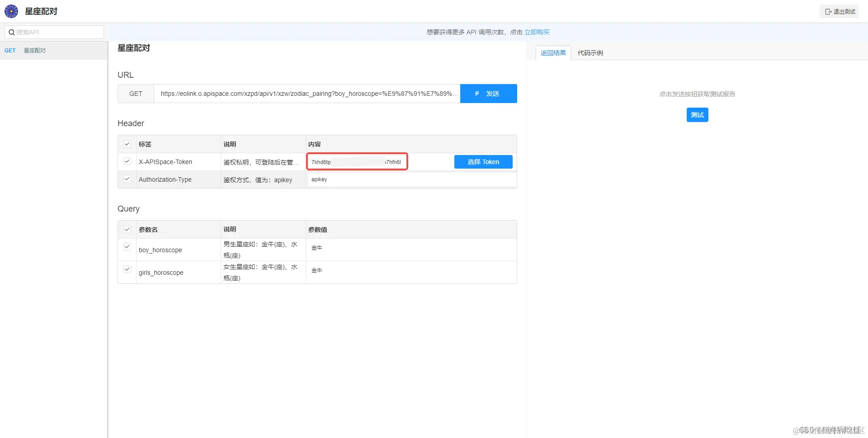
Task: Click the blue 测试 button
Action: (x=697, y=114)
